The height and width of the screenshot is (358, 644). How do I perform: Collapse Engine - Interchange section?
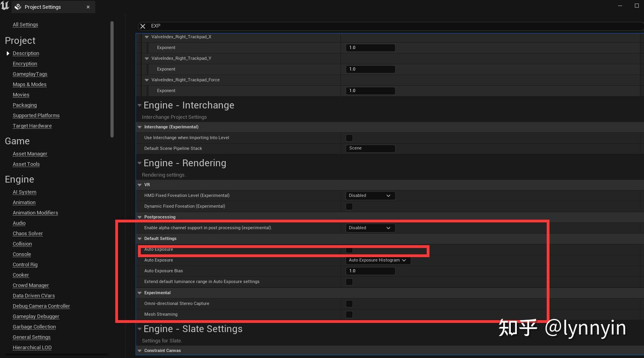pyautogui.click(x=140, y=105)
